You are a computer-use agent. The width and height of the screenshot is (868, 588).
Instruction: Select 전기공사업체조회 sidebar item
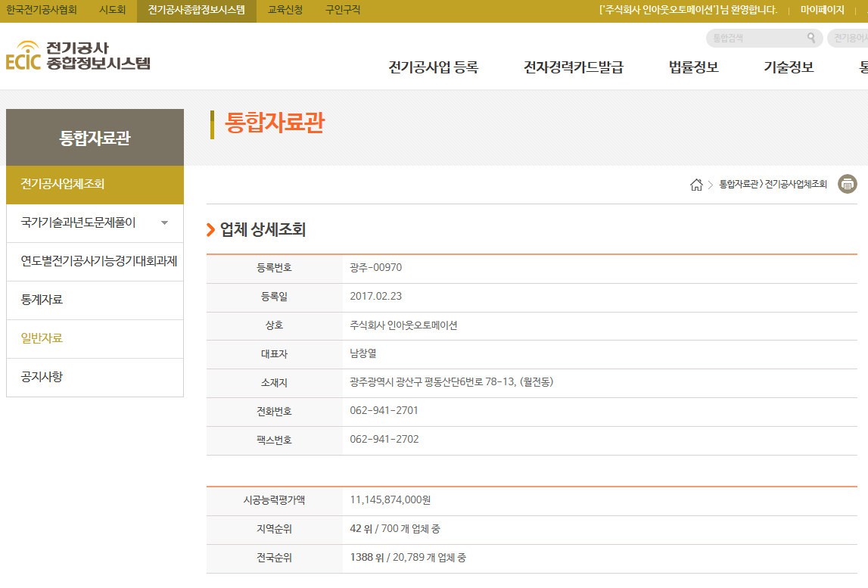95,185
